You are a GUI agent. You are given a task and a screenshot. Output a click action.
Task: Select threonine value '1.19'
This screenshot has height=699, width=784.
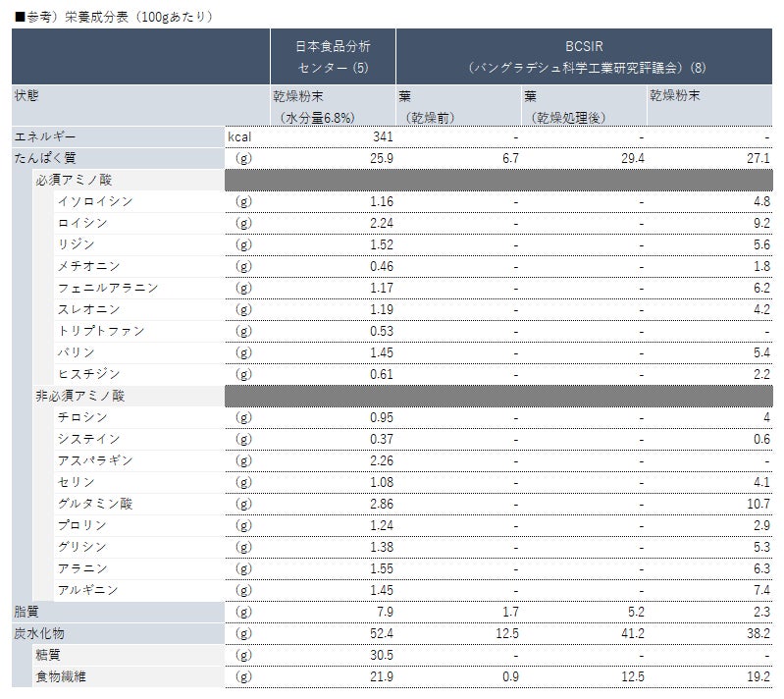click(x=382, y=309)
